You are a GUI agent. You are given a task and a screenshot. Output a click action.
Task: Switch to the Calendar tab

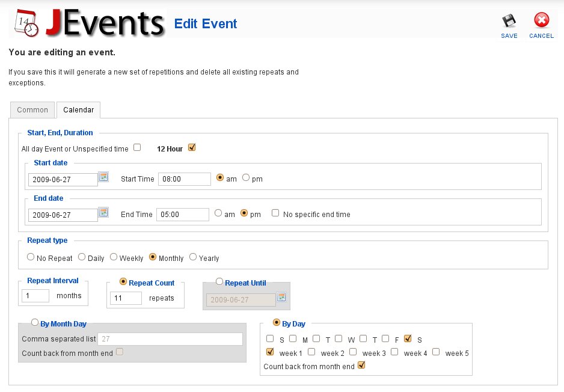78,110
